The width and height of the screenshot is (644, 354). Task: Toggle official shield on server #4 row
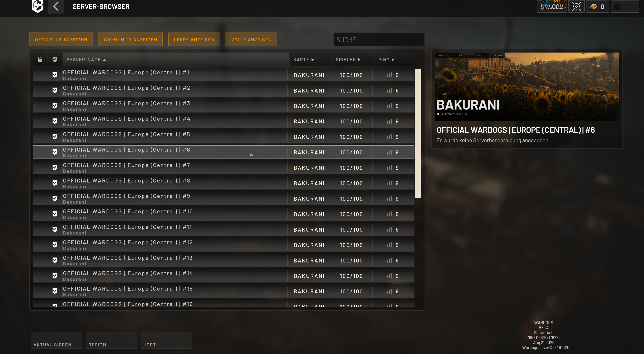55,121
